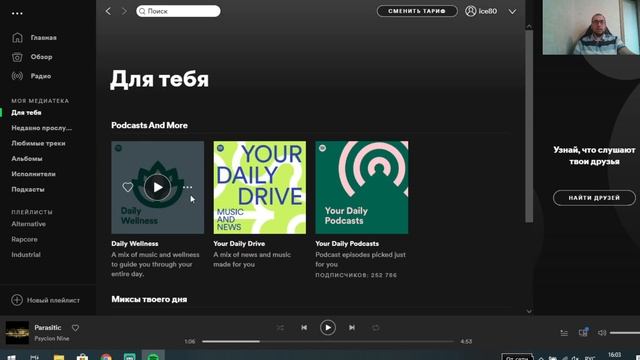
Task: Adjust the volume slider
Action: point(624,333)
